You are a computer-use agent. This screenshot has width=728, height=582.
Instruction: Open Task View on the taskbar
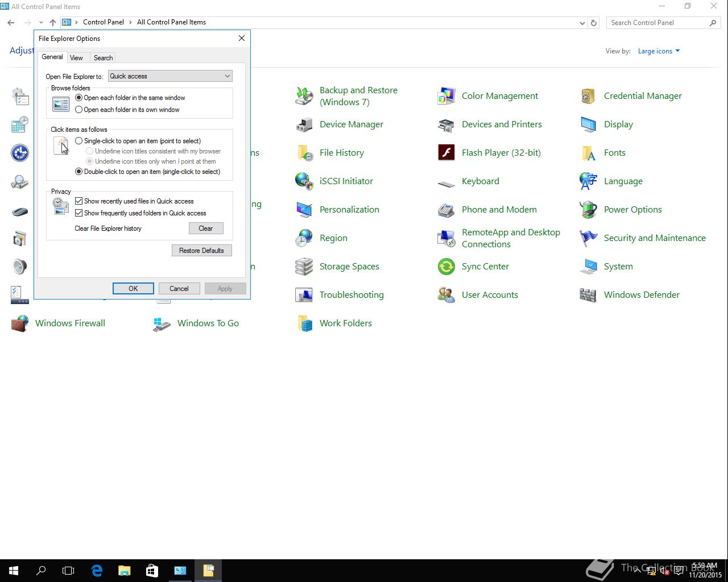(68, 571)
